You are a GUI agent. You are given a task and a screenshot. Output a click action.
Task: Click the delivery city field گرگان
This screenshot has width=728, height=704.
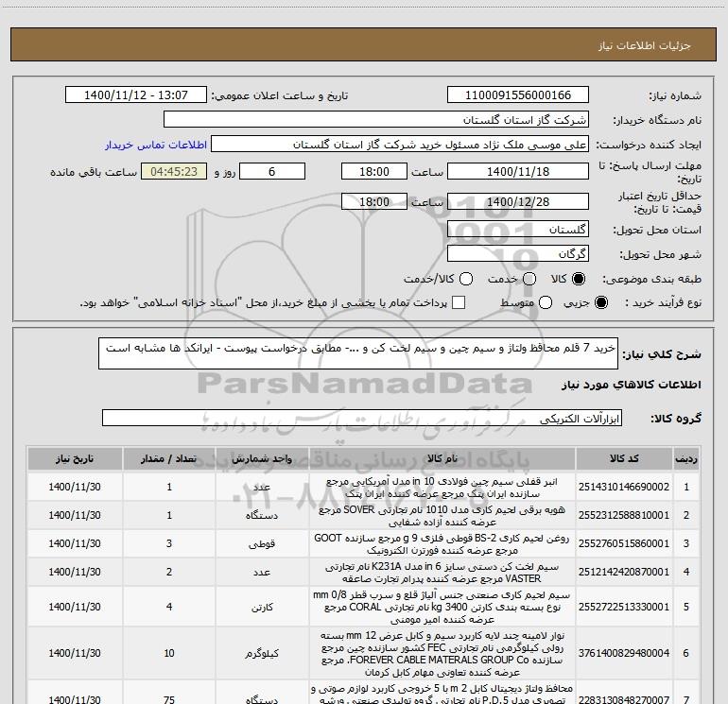[x=518, y=254]
